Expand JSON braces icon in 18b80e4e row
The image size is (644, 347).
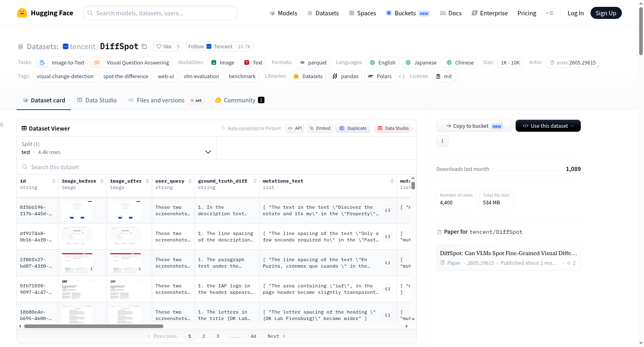(x=388, y=315)
